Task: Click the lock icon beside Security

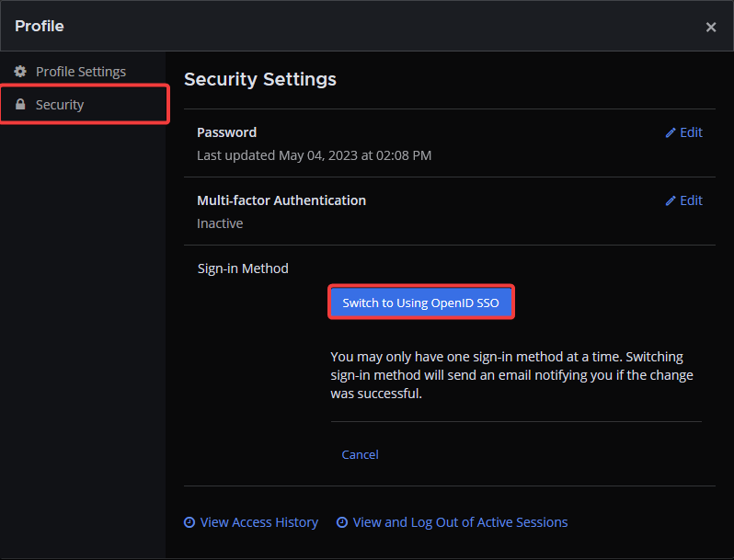Action: 20,104
